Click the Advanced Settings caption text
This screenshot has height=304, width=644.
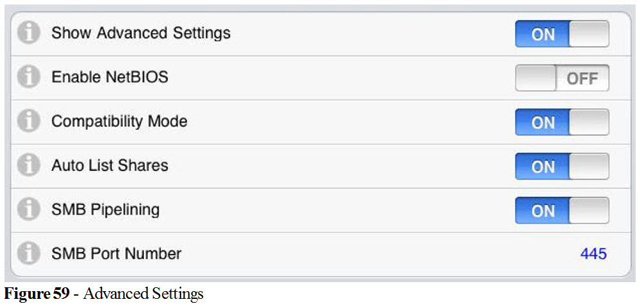(x=143, y=294)
